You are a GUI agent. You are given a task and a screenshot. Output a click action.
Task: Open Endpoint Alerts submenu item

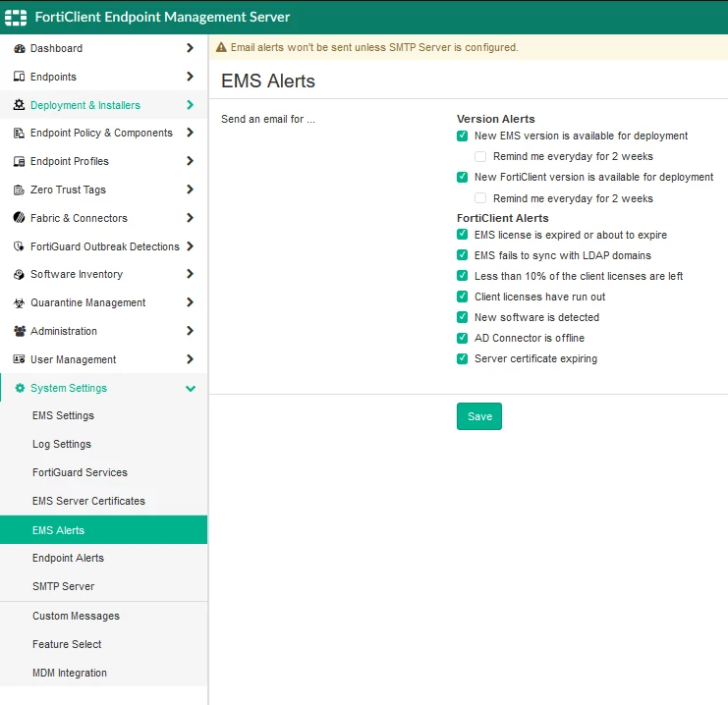click(x=103, y=558)
